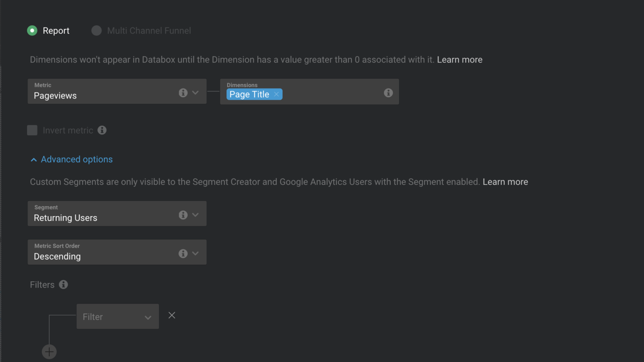Screen dimensions: 644x362
Task: Switch to Multi Channel Funnel mode
Action: (96, 30)
